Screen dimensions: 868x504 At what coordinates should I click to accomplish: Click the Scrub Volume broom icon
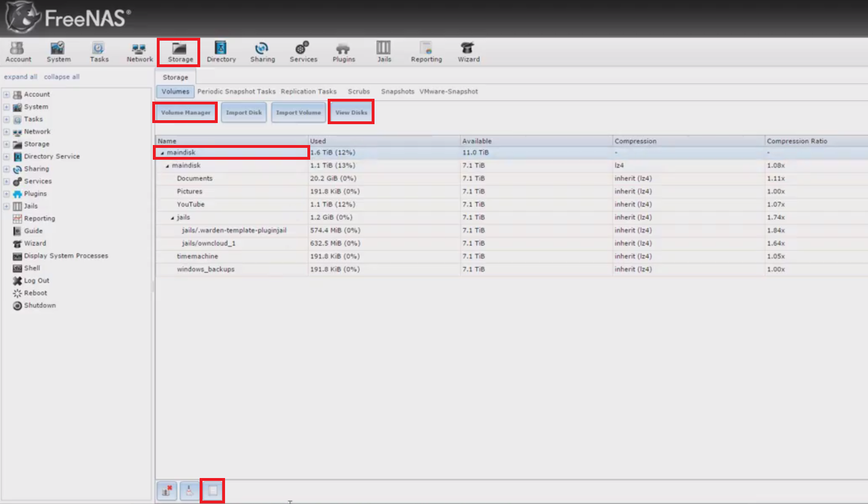(x=190, y=490)
